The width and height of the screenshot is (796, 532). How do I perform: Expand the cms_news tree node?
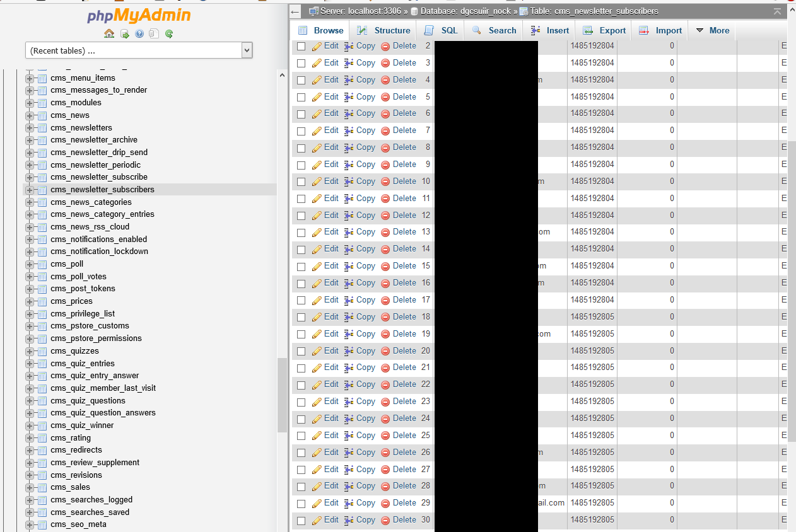pos(29,115)
